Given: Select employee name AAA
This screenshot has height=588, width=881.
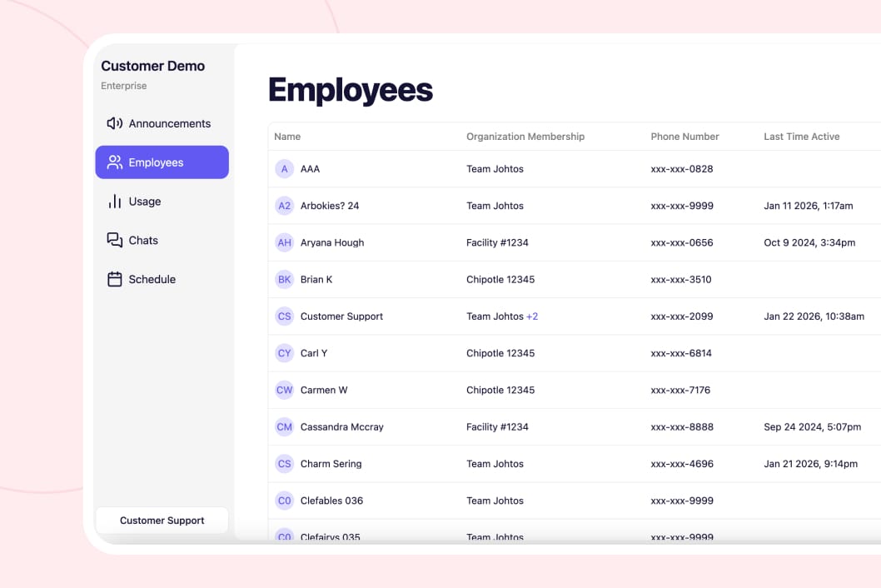Looking at the screenshot, I should click(310, 168).
